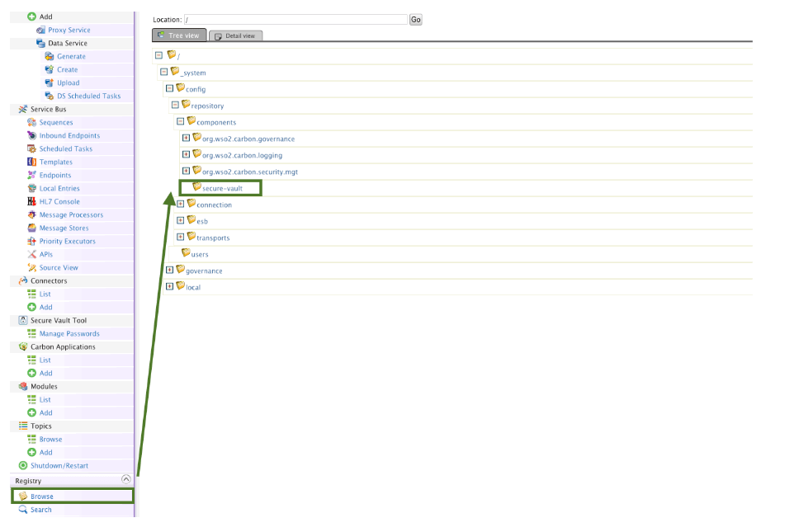This screenshot has height=532, width=790.
Task: Switch to the Detail view tab
Action: tap(236, 36)
